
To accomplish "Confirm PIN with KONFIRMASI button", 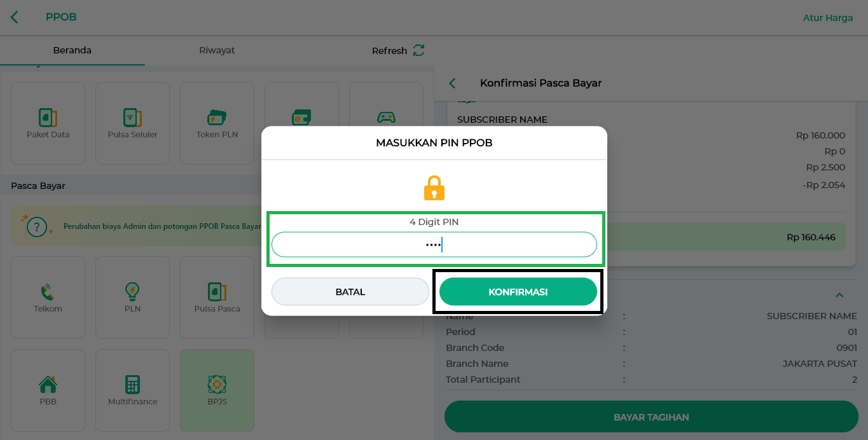I will tap(518, 292).
